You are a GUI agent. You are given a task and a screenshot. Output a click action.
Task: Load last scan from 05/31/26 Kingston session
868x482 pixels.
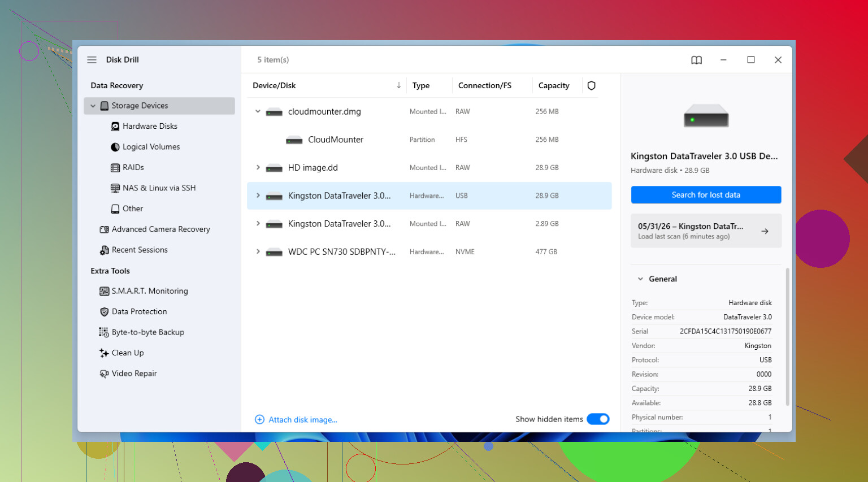coord(706,231)
